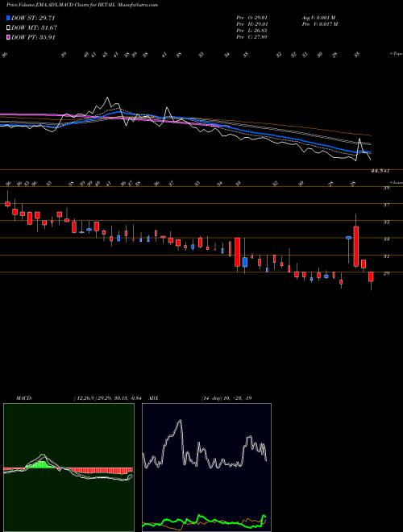Click the ADX (14 day) values text
403x532 pixels.
tap(226, 398)
